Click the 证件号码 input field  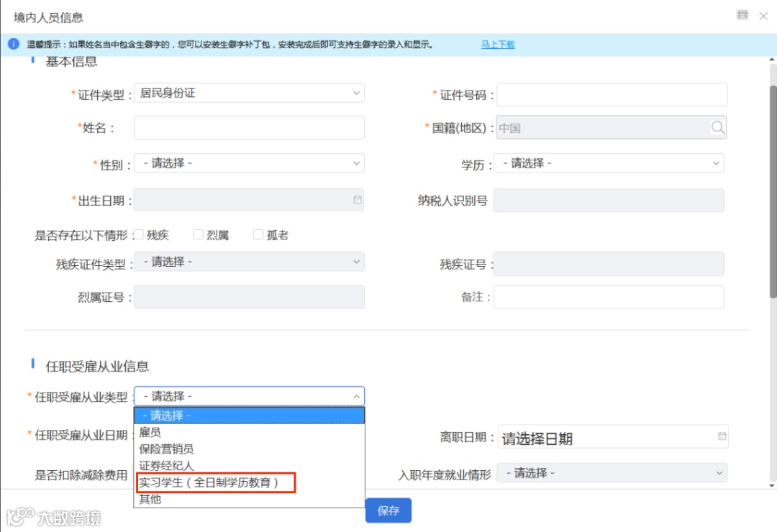[x=612, y=95]
